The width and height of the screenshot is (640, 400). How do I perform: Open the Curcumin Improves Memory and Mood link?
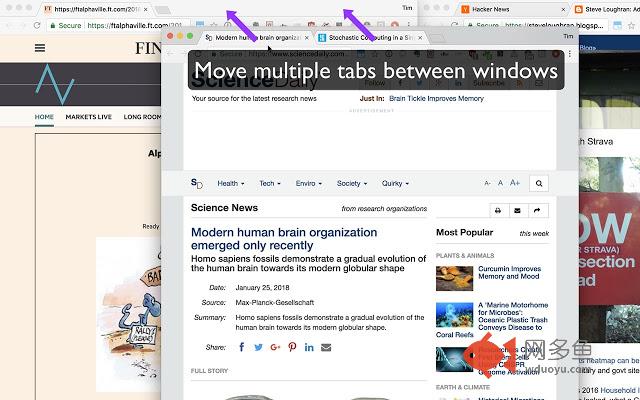[x=509, y=272]
